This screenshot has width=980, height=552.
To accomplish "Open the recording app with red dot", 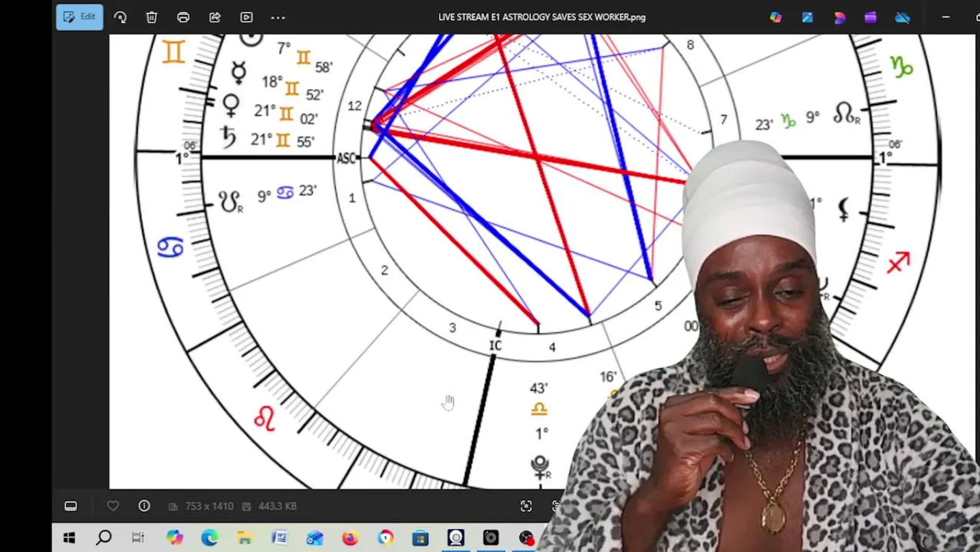I will (526, 538).
